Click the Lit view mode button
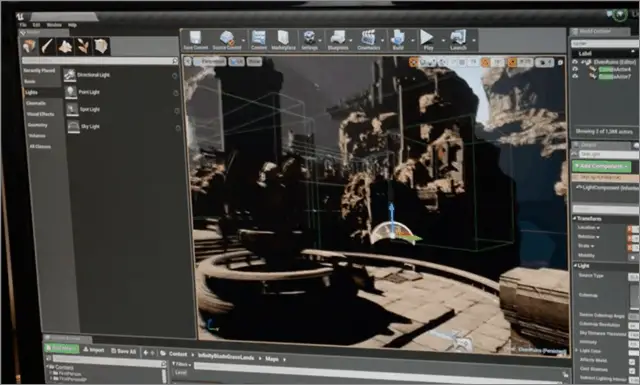Screen dimensions: 640x385 [x=237, y=62]
